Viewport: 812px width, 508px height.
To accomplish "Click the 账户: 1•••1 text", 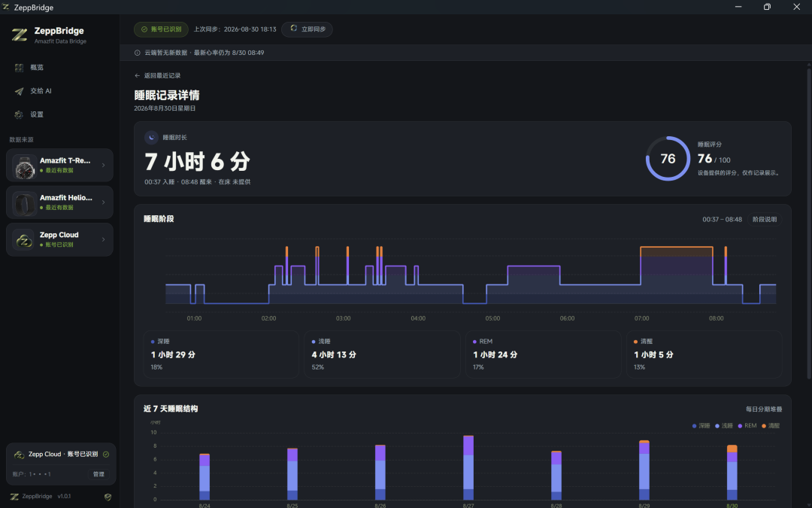I will coord(32,474).
